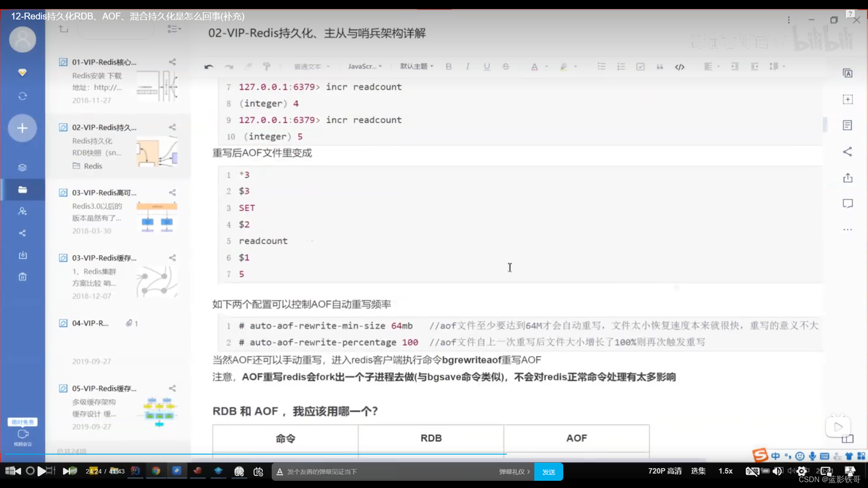Viewport: 868px width, 488px height.
Task: Open the default theme dropdown
Action: [x=417, y=66]
